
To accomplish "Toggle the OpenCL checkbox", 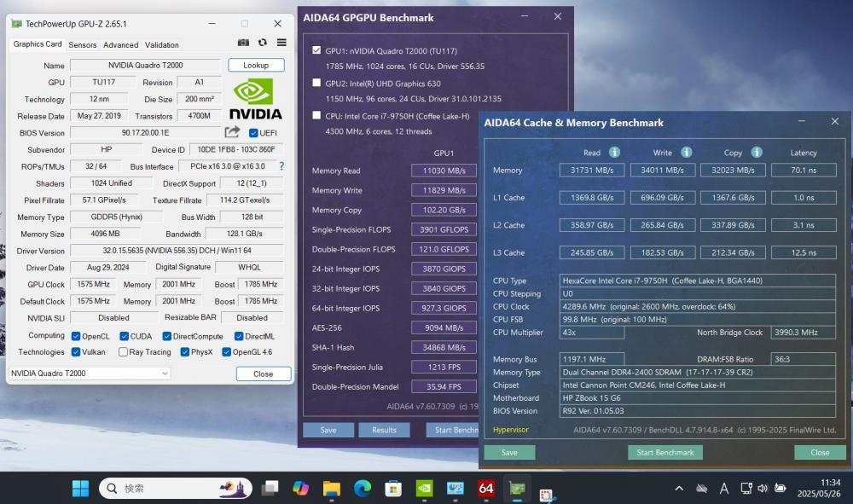I will point(76,336).
